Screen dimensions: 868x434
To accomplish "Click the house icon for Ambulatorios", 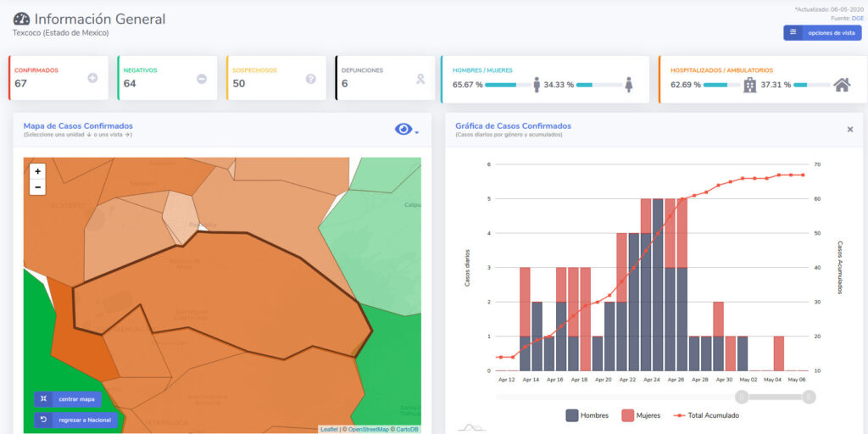I will pyautogui.click(x=842, y=85).
